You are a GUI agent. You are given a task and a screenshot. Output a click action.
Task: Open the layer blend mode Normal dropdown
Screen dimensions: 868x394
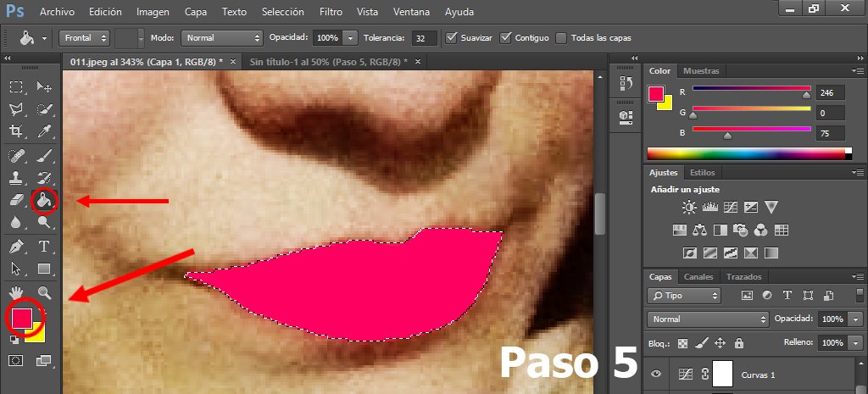coord(708,319)
